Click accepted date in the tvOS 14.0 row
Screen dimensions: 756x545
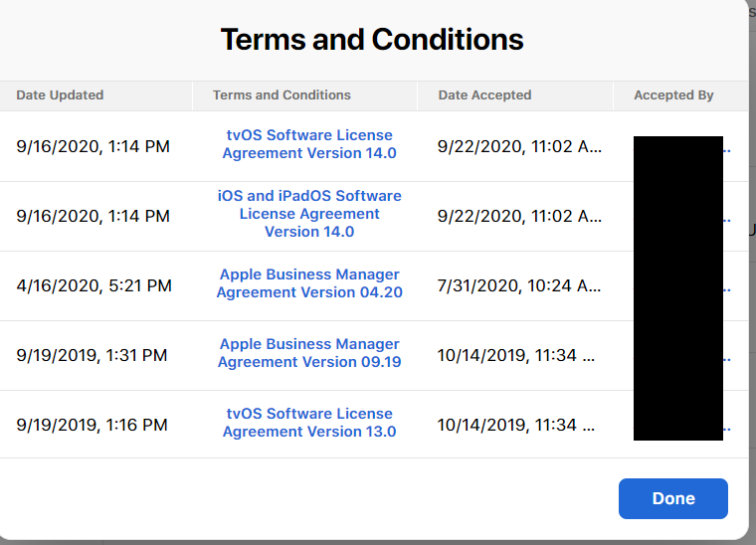click(519, 146)
